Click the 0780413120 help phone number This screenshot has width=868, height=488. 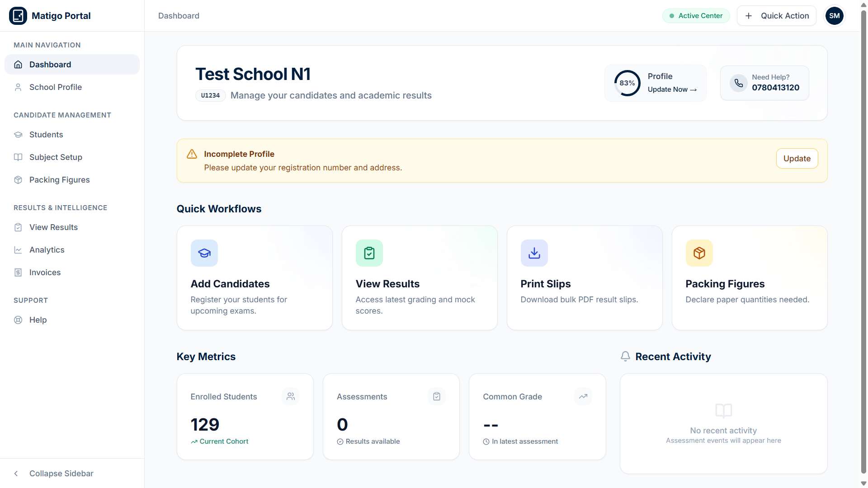pos(776,88)
